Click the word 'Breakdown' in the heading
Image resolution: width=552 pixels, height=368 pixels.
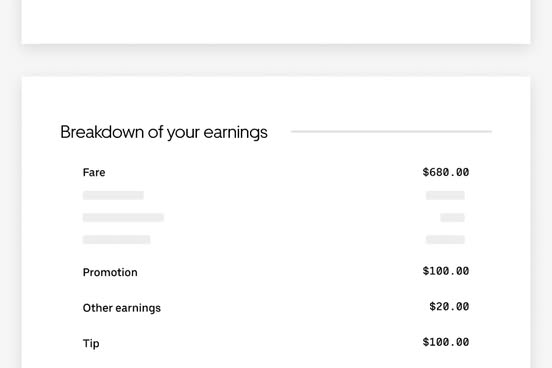click(x=102, y=132)
